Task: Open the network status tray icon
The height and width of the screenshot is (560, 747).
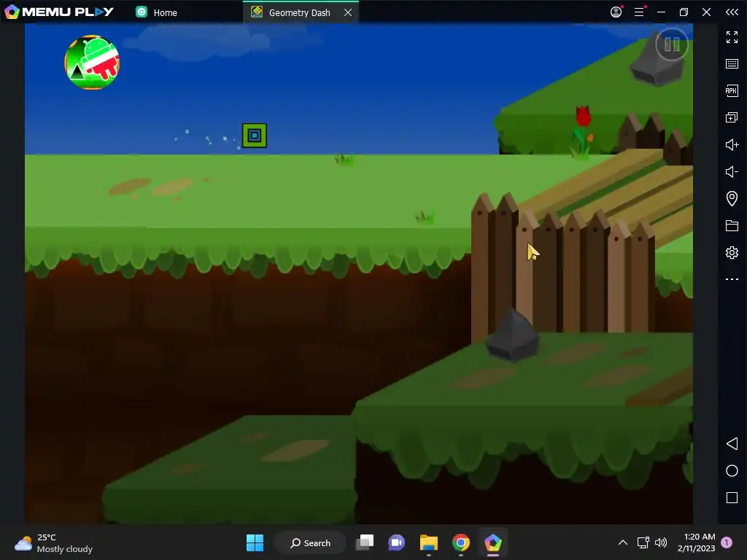Action: pos(643,542)
